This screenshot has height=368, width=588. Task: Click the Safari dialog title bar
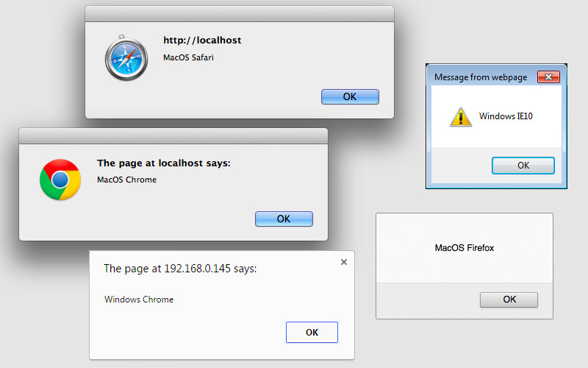click(240, 14)
